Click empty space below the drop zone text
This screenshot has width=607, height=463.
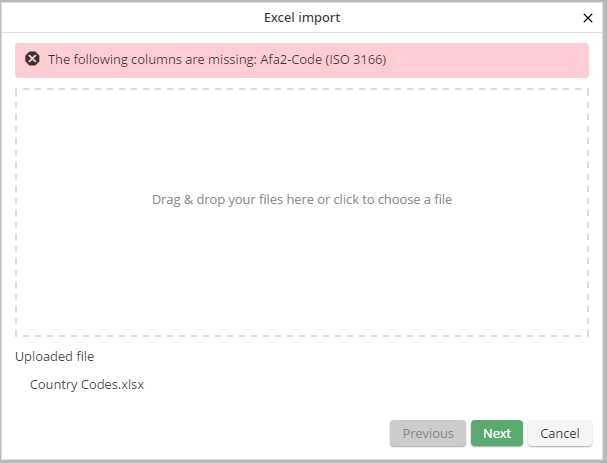click(x=302, y=270)
